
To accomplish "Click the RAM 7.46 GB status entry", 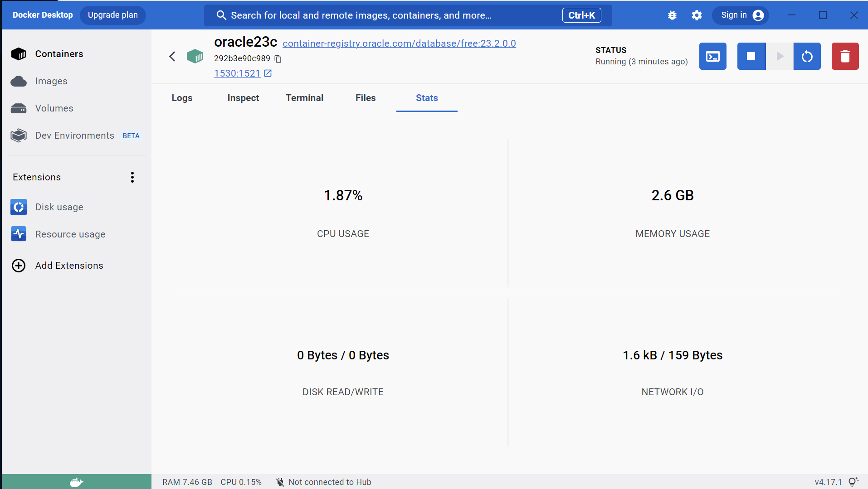I will pyautogui.click(x=187, y=482).
